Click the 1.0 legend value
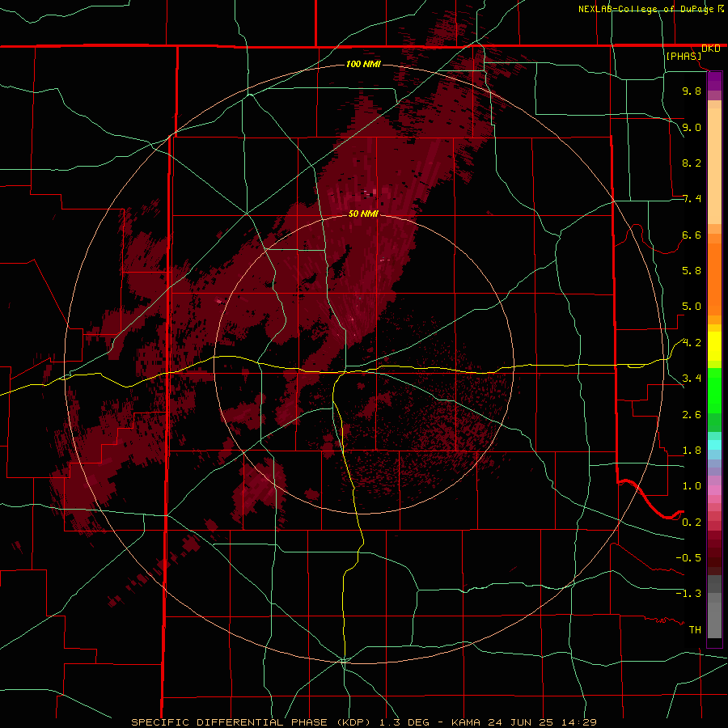Image resolution: width=728 pixels, height=728 pixels. (x=692, y=486)
